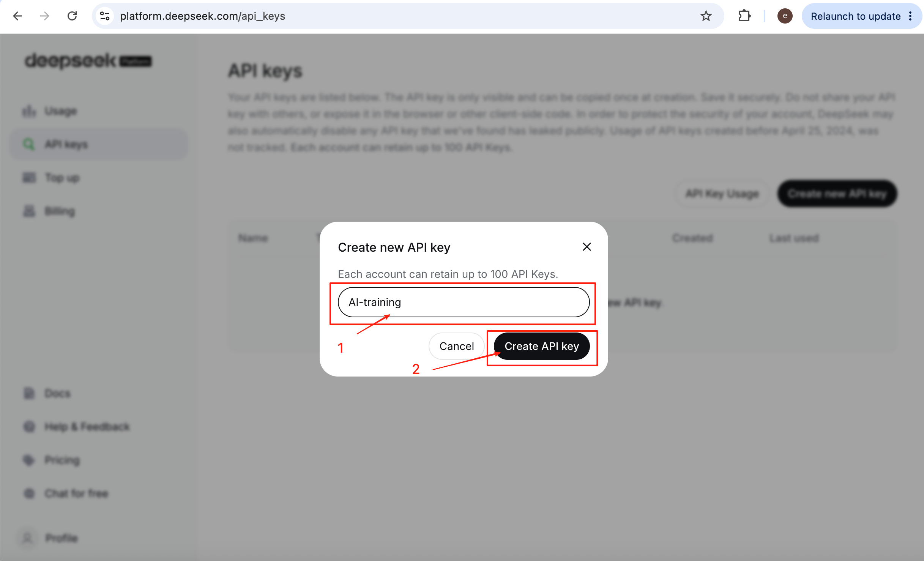
Task: Close the Create new API key dialog
Action: click(x=587, y=247)
